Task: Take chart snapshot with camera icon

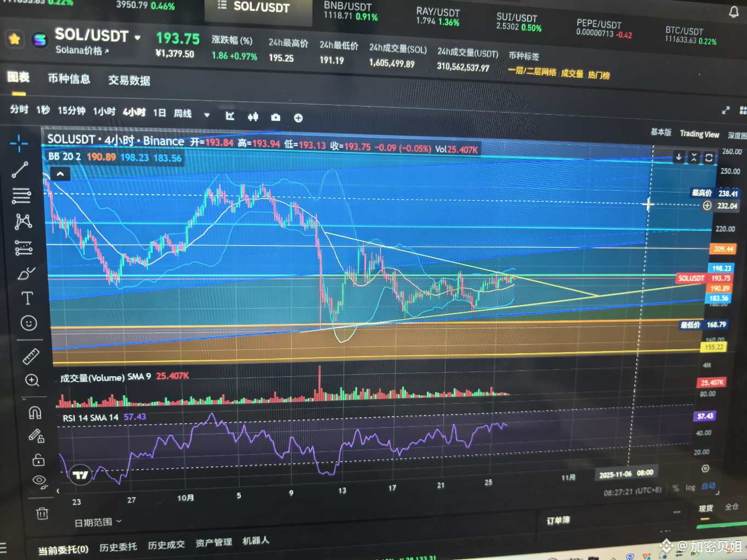Action: (276, 117)
